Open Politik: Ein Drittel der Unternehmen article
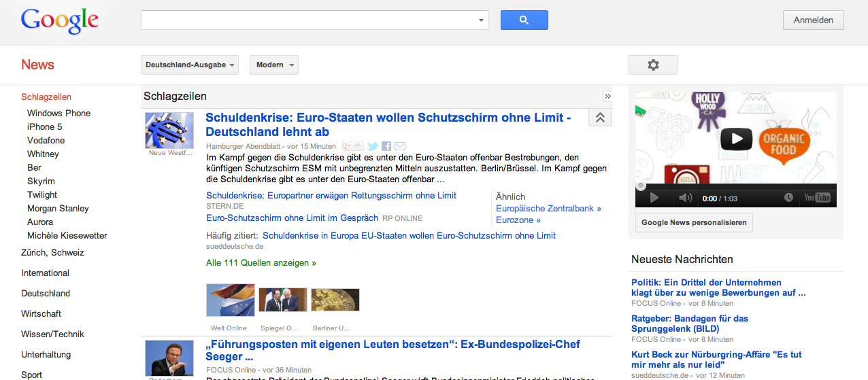 718,288
